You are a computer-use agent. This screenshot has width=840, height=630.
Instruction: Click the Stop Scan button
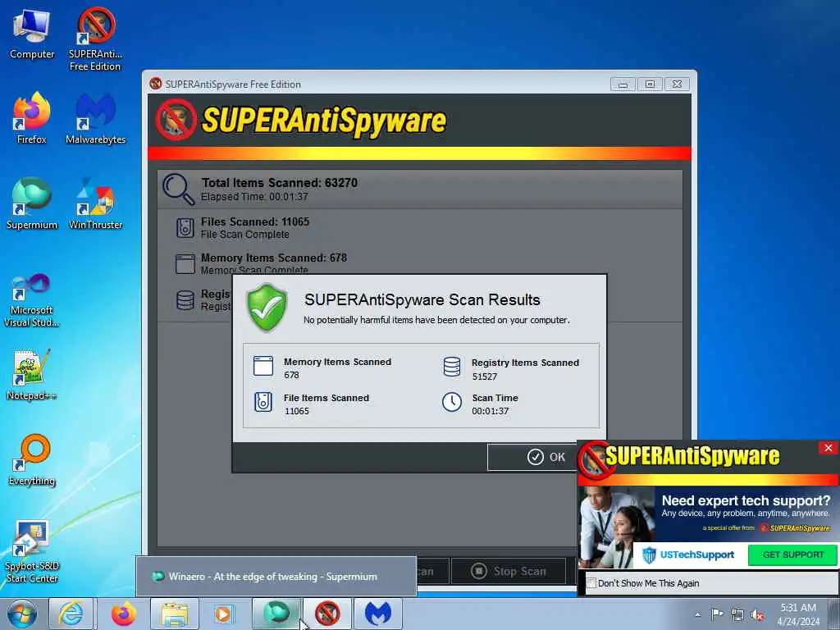[509, 571]
